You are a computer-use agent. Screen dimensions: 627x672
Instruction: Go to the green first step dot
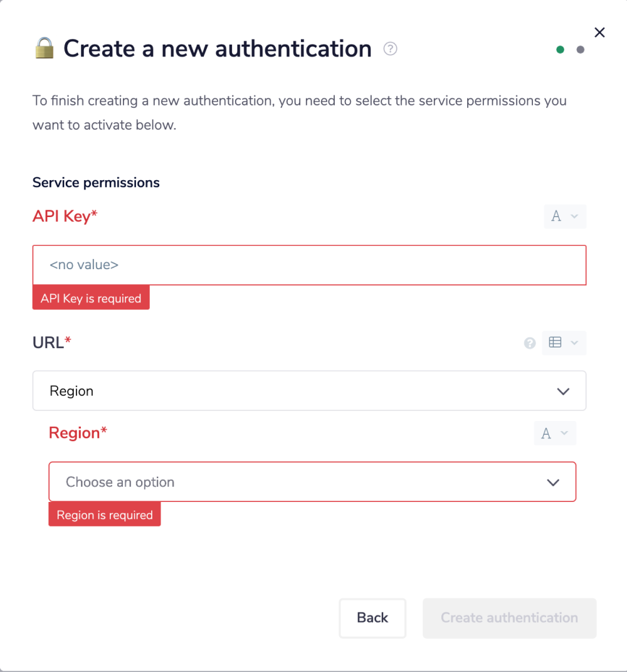560,50
